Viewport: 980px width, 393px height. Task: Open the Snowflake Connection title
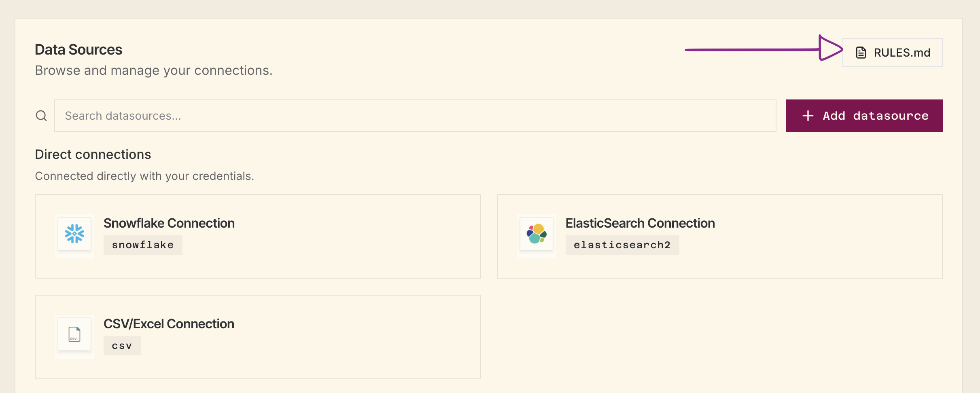pyautogui.click(x=169, y=223)
